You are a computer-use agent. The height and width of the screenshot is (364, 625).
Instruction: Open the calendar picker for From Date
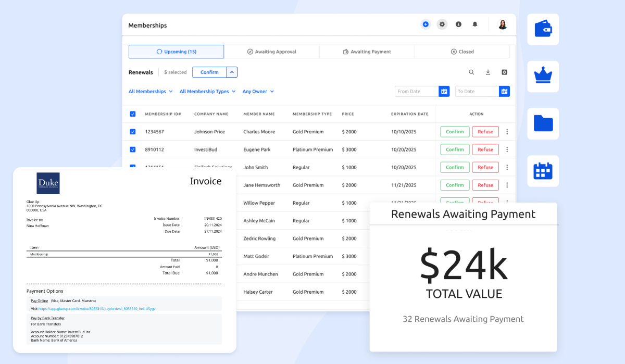[444, 91]
